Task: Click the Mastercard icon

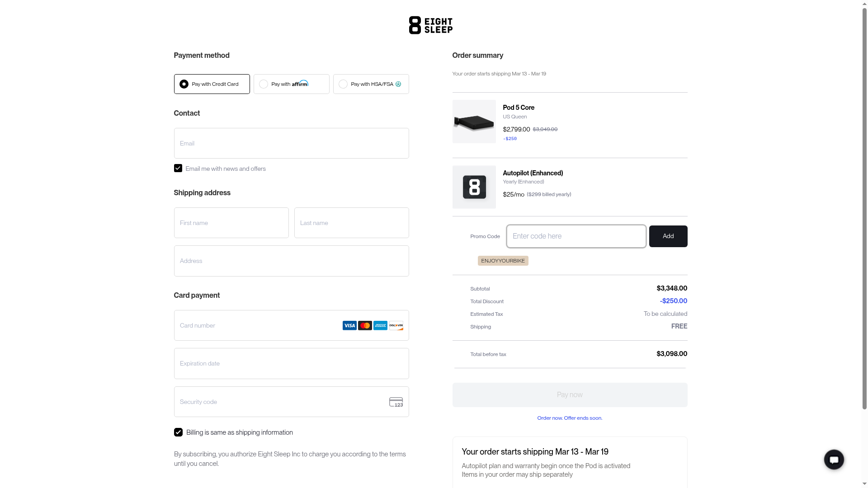Action: (x=365, y=325)
